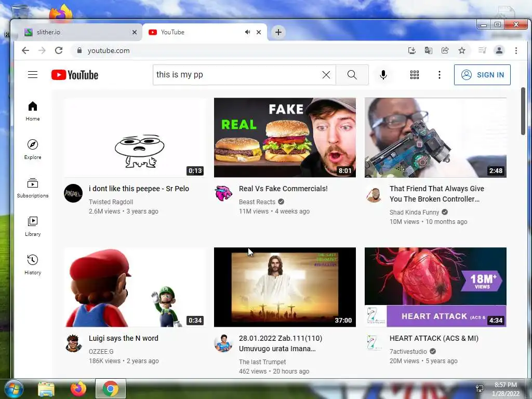
Task: Reload the page
Action: 59,50
